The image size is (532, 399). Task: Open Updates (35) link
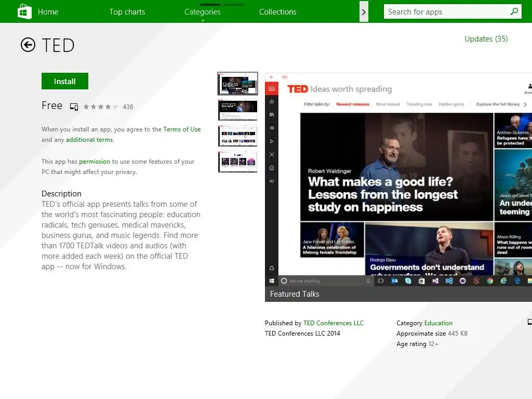(x=486, y=39)
